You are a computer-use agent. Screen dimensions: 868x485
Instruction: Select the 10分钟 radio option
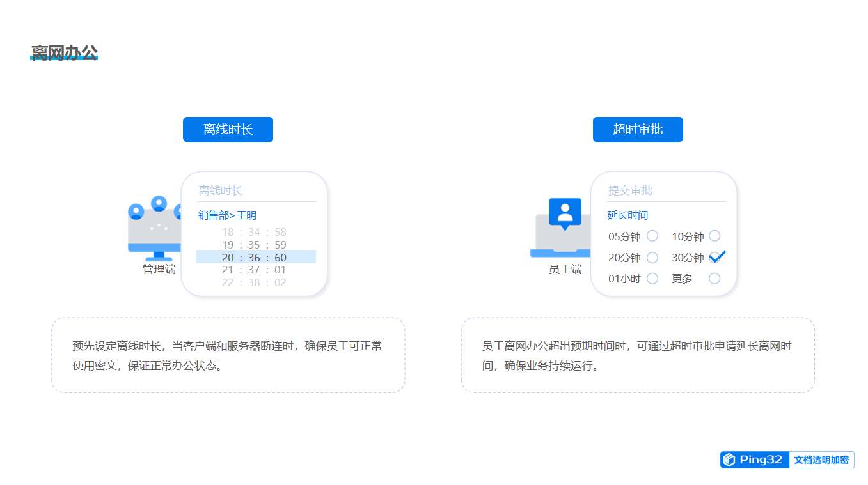point(714,236)
